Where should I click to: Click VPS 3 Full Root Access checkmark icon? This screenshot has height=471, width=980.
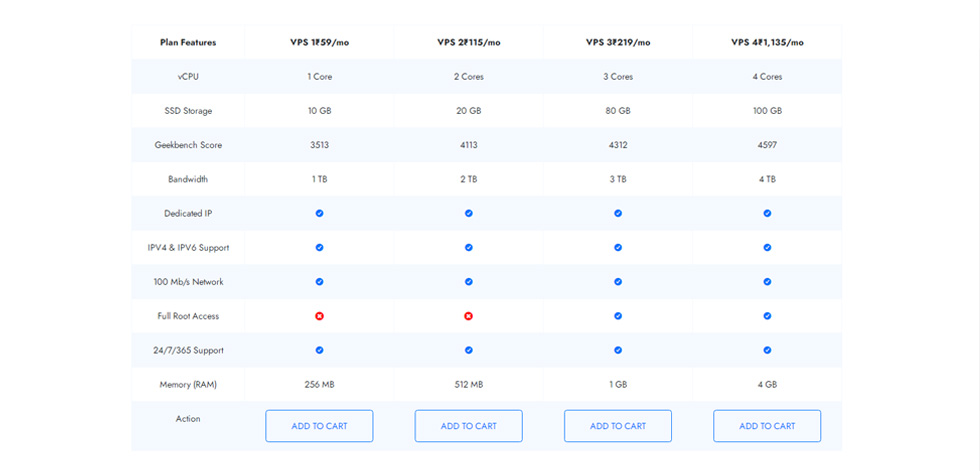[618, 317]
